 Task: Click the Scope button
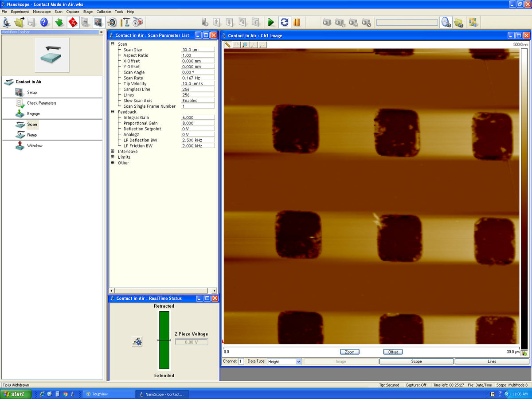coord(416,361)
